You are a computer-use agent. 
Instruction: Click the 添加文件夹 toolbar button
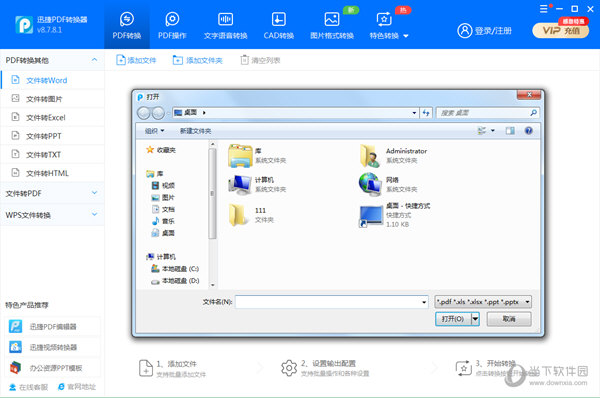pos(197,60)
